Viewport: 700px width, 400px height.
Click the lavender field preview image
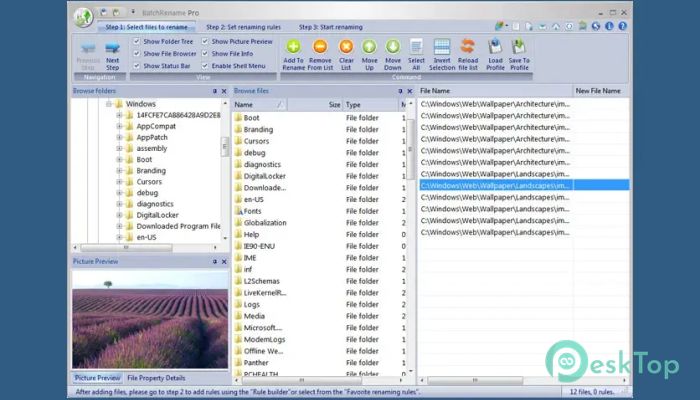point(150,320)
